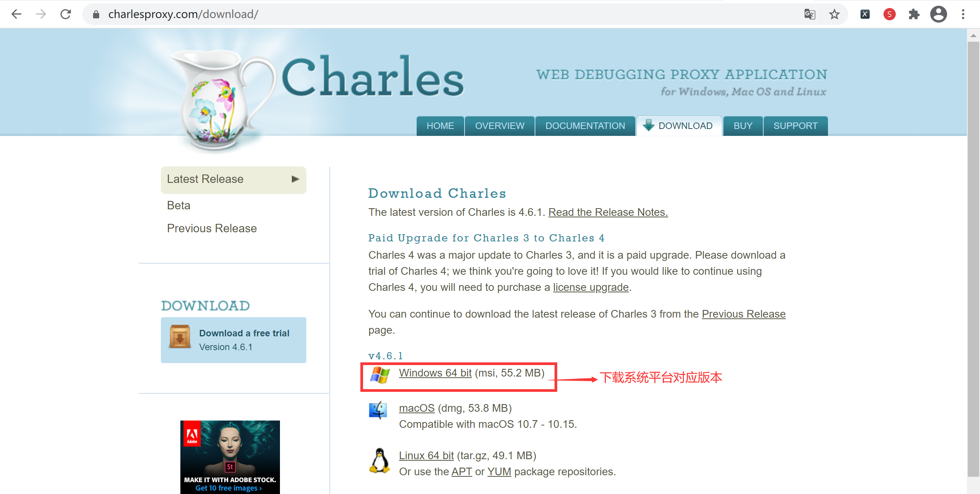This screenshot has width=980, height=494.
Task: Click the Linux penguin icon
Action: (x=380, y=460)
